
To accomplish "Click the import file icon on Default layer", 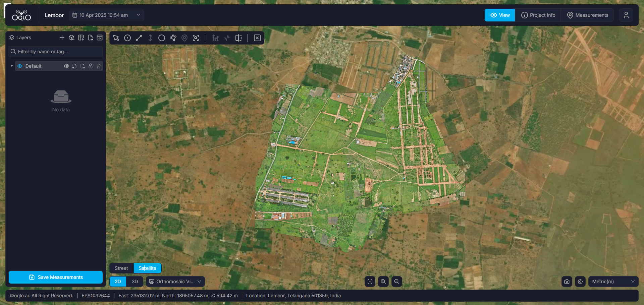I will [74, 66].
